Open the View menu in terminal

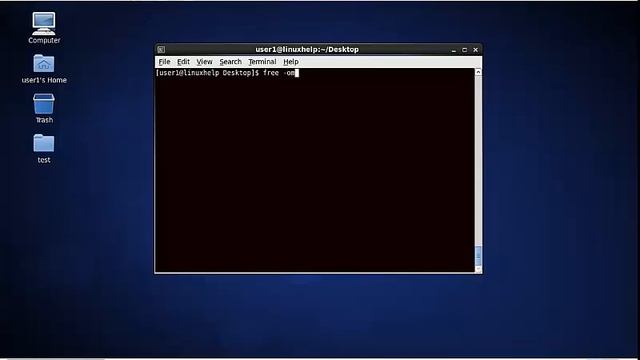pos(204,62)
